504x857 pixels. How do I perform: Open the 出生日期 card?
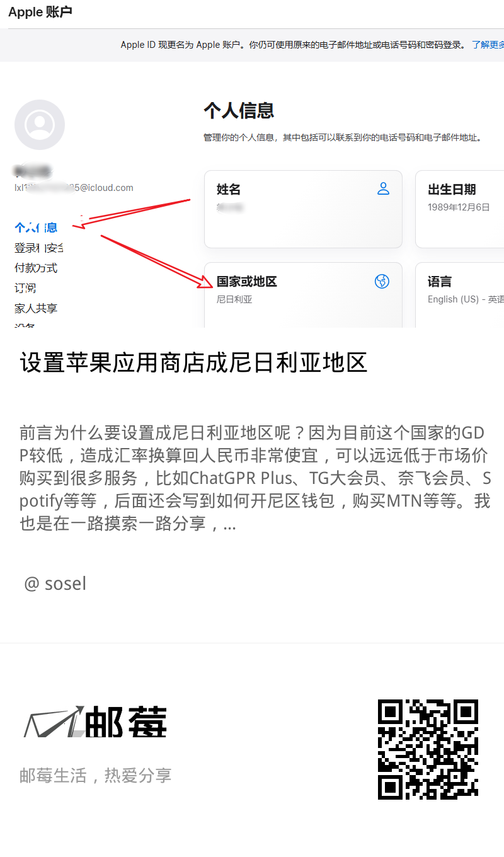[460, 209]
